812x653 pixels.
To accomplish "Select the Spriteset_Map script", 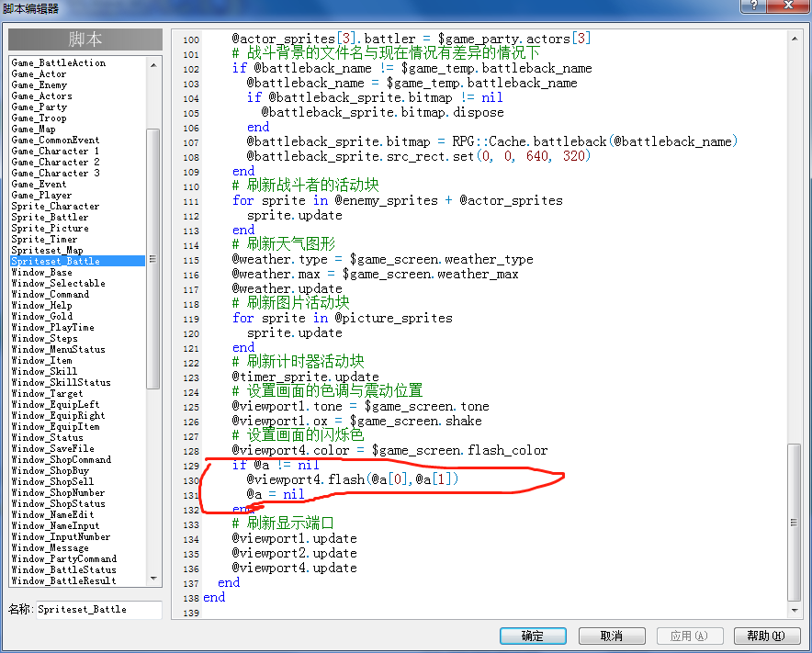I will click(47, 250).
